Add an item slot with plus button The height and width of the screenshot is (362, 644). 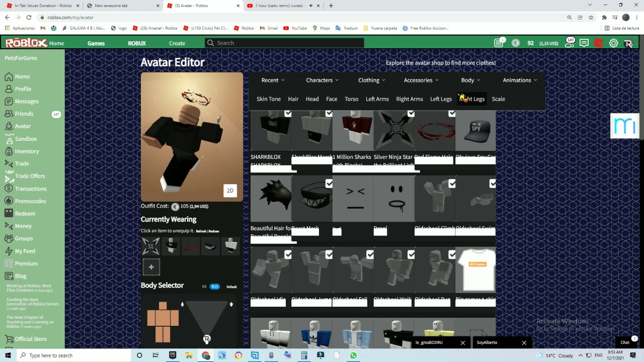pos(151,267)
